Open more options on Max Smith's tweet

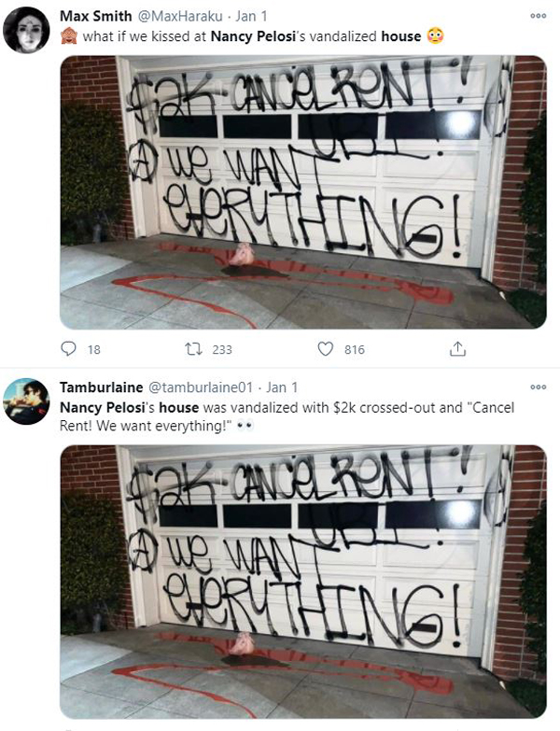pyautogui.click(x=539, y=16)
